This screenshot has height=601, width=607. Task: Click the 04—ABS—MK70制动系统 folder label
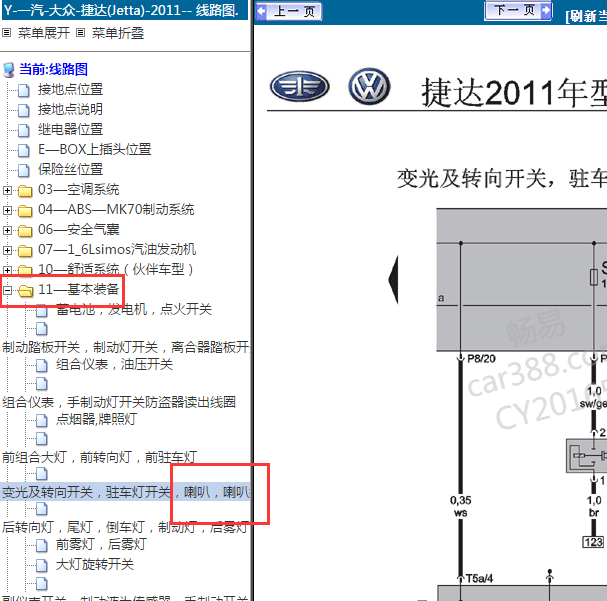click(116, 209)
